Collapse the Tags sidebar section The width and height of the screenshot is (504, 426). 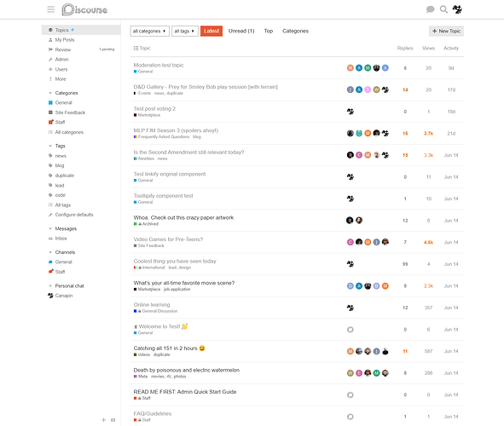click(x=60, y=146)
